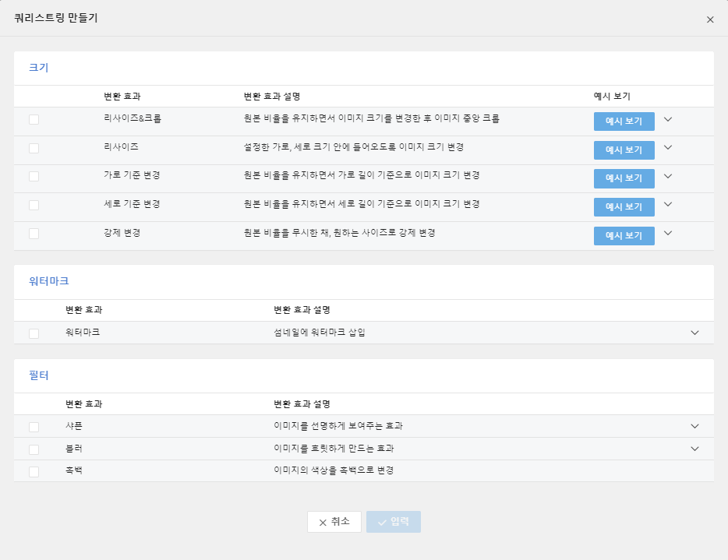The height and width of the screenshot is (560, 728).
Task: Click the 샤픈 effect name
Action: (x=74, y=426)
